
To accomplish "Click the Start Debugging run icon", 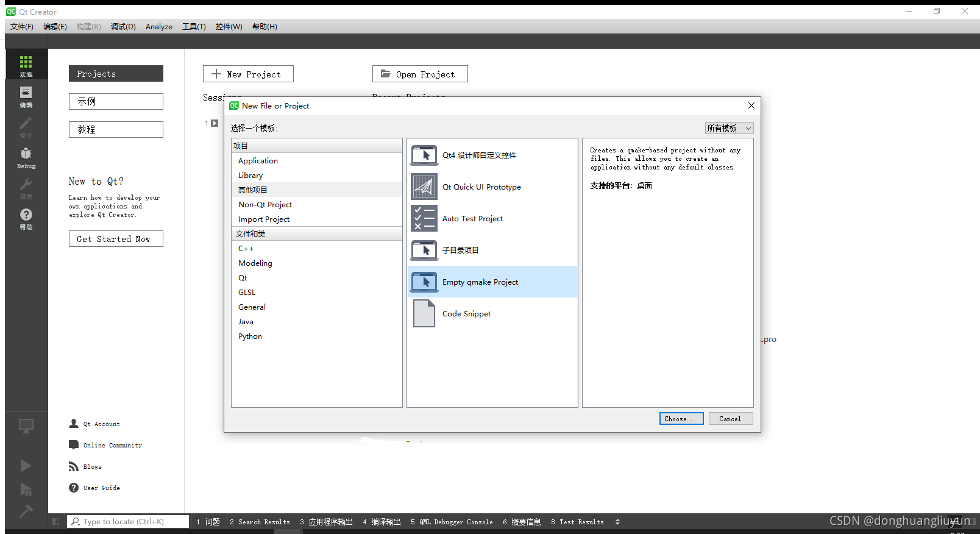I will [26, 489].
